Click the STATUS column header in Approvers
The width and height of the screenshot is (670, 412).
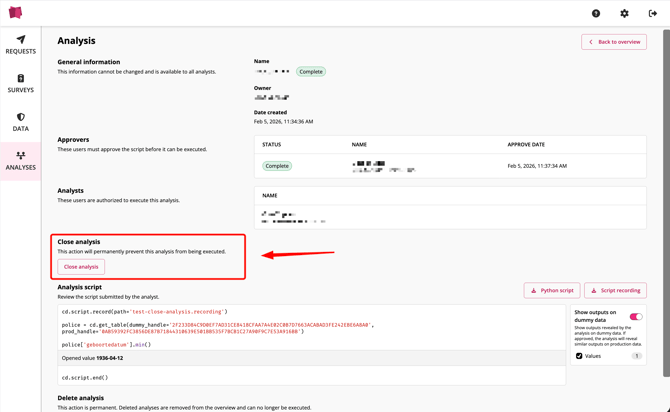(x=272, y=145)
